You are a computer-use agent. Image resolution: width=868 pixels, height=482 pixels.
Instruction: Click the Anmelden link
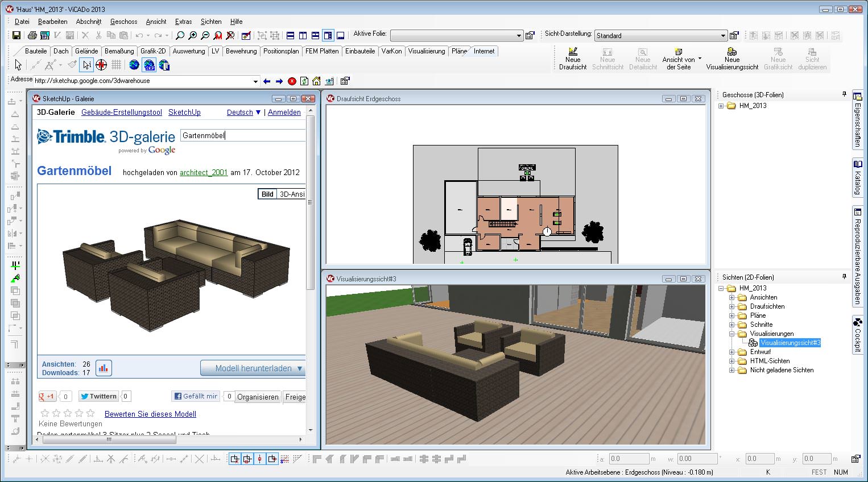(x=284, y=112)
